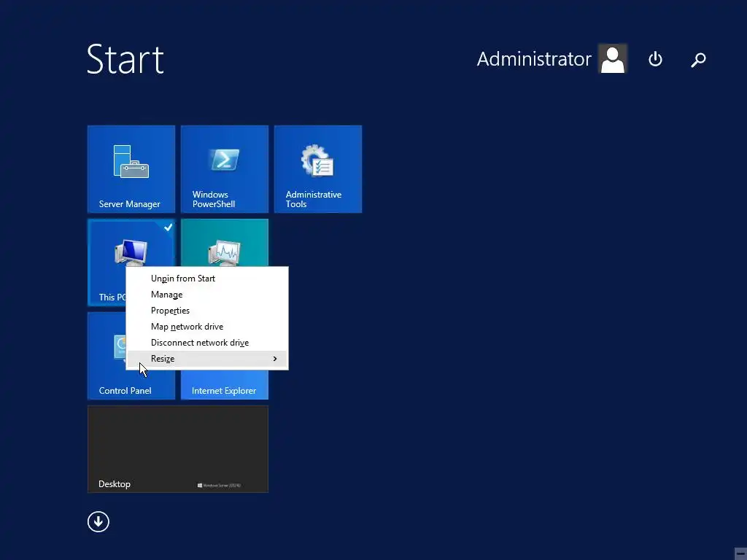Open Properties from the context menu
The width and height of the screenshot is (747, 560).
click(x=207, y=311)
